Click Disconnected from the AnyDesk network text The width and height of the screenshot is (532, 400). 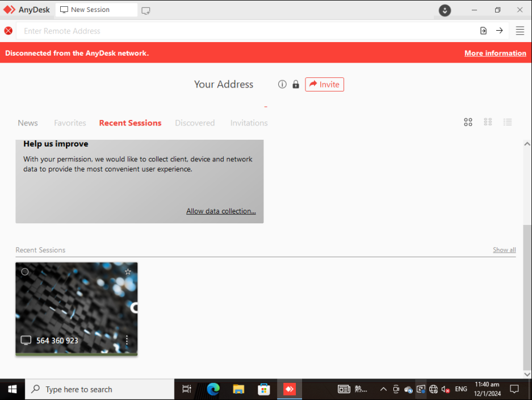click(x=77, y=53)
